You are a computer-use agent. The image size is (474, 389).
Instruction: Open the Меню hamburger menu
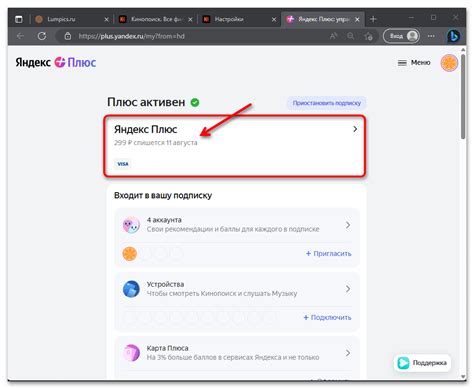tap(414, 62)
